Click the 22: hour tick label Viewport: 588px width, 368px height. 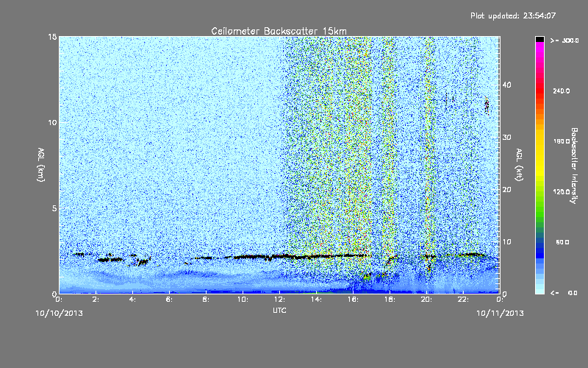click(463, 300)
